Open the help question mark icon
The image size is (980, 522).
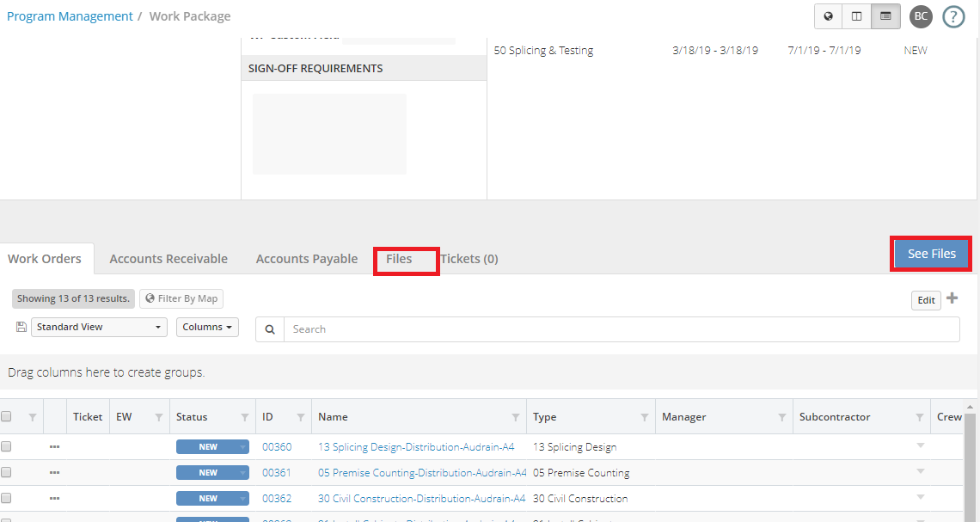953,17
